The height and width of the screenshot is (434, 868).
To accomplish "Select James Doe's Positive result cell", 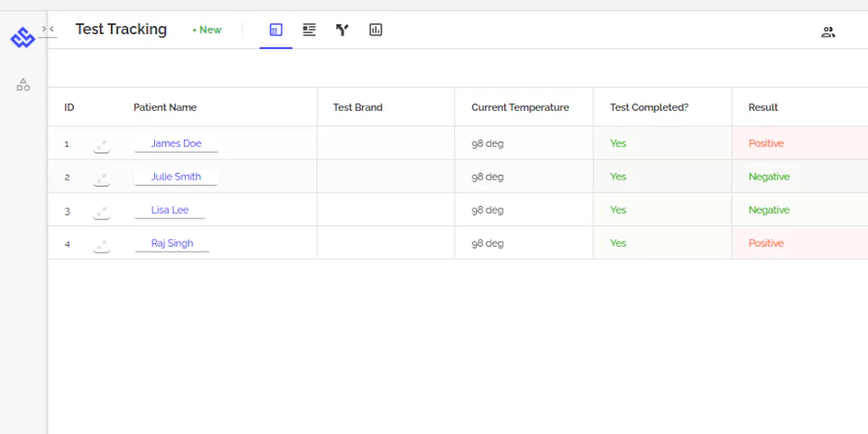I will point(800,142).
